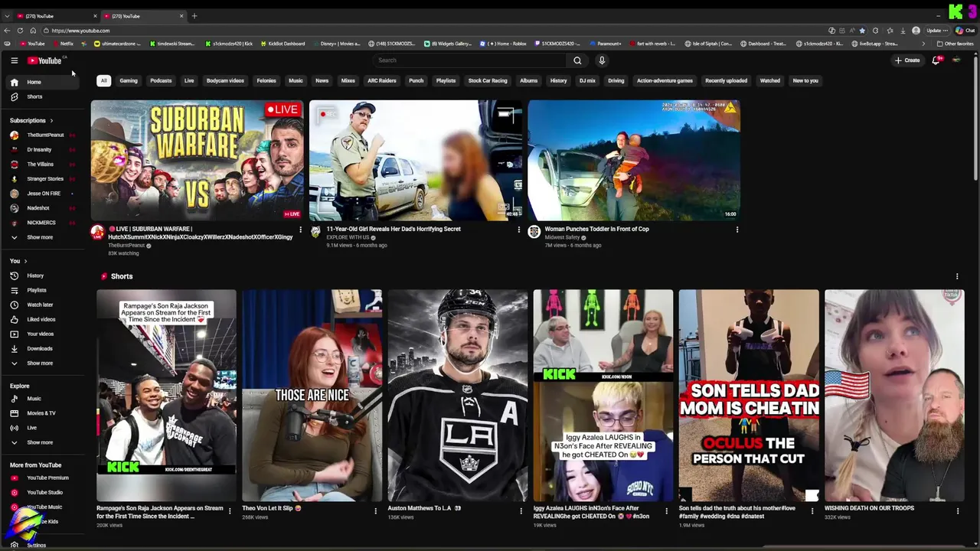Open options menu for Woman Punches Toddler video

pyautogui.click(x=737, y=230)
